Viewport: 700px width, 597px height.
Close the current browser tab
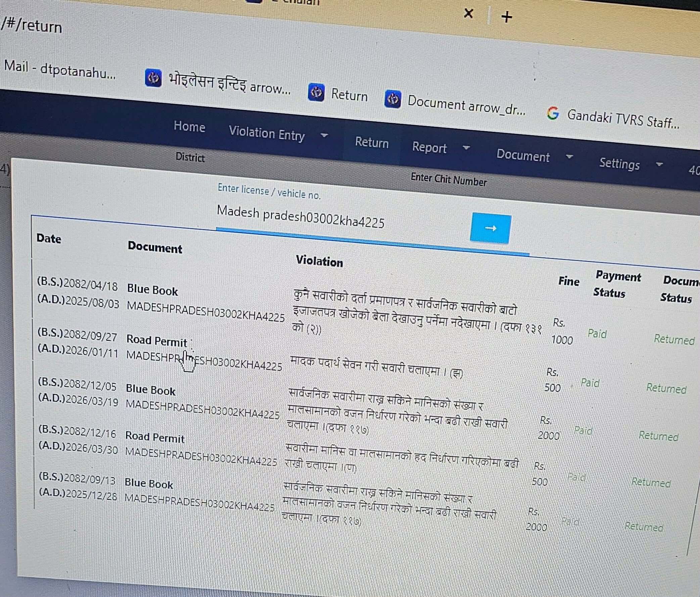(x=469, y=13)
